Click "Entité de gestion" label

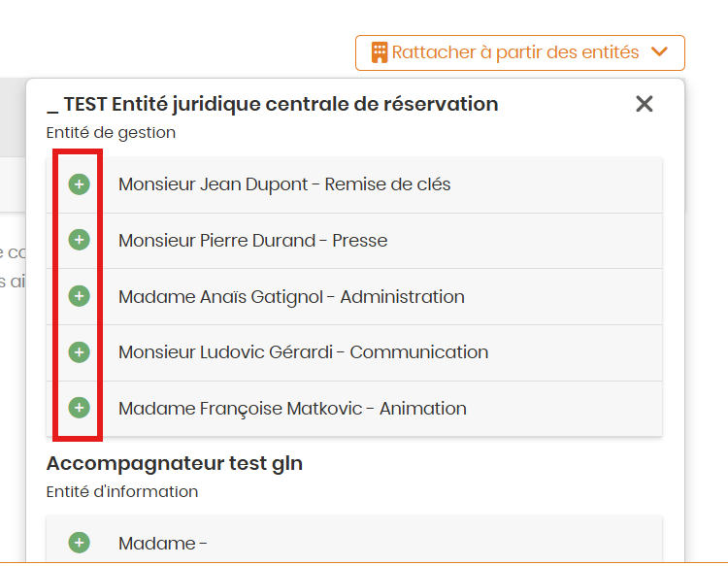click(111, 132)
